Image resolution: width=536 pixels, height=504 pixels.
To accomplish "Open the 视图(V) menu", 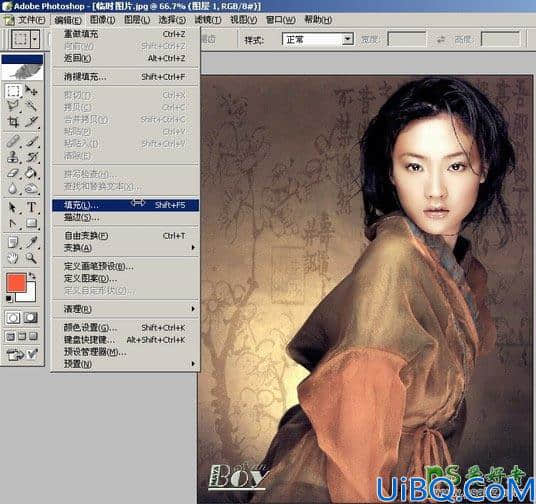I will point(243,20).
